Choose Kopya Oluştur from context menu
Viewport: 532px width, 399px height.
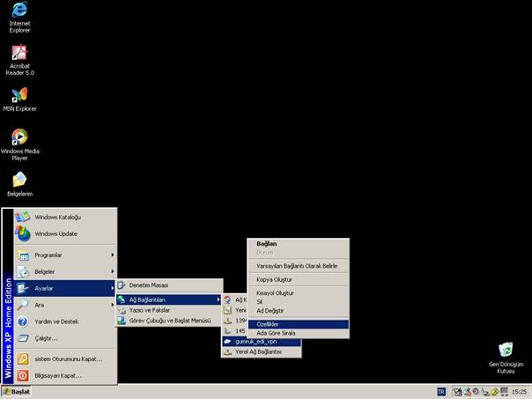299,279
